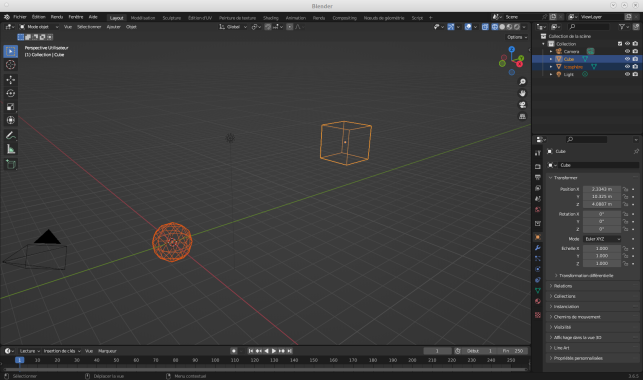Viewport: 643px width, 380px height.
Task: Pick the Annotate pencil tool
Action: tap(11, 135)
